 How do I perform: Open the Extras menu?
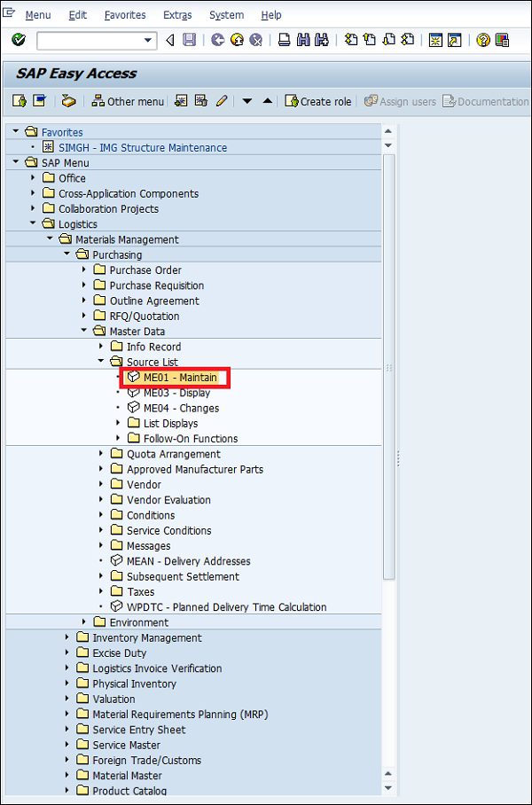177,15
